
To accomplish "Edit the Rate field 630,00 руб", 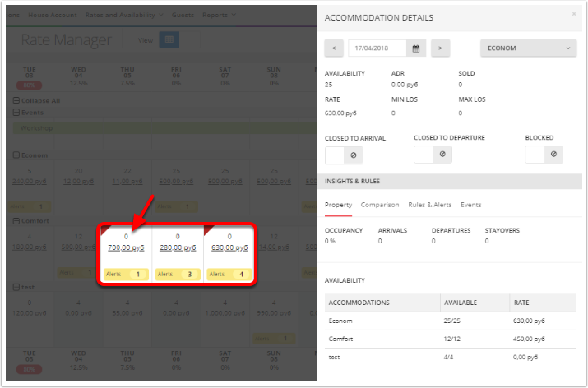I will point(350,113).
